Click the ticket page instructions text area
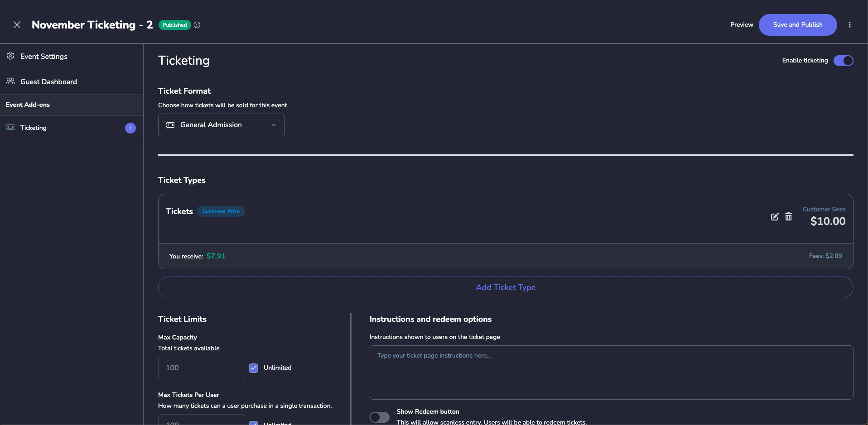 [x=611, y=372]
